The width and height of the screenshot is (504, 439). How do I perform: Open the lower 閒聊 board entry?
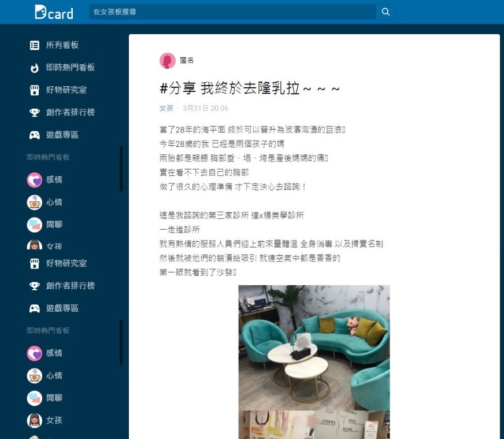pos(45,398)
